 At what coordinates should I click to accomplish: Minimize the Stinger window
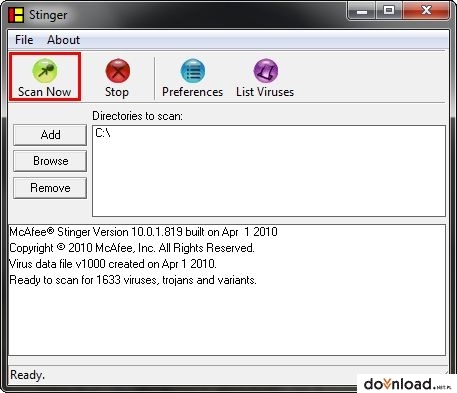tap(362, 11)
